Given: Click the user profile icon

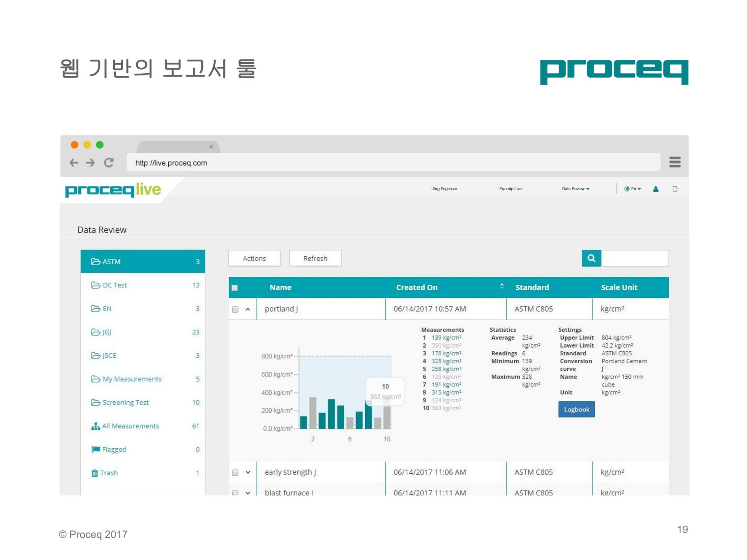Looking at the screenshot, I should (656, 189).
